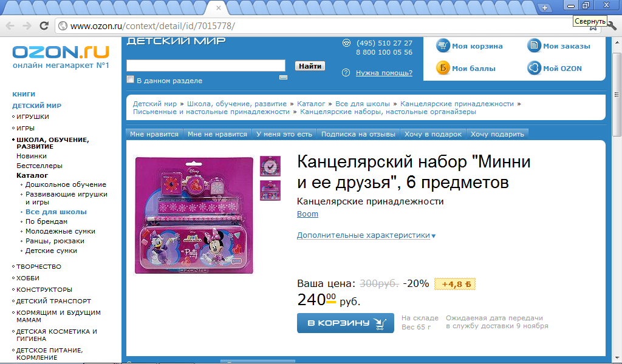Screen dimensions: 622x364
Task: Select the first product thumbnail image
Action: [270, 166]
